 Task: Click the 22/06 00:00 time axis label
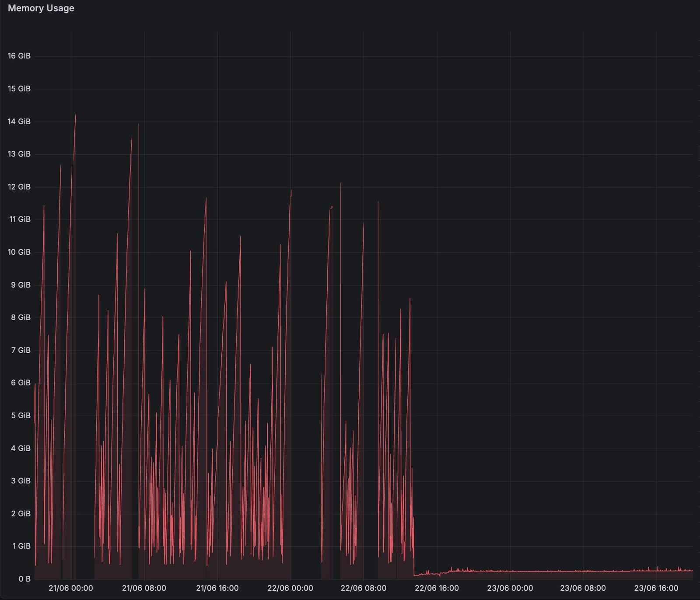click(x=290, y=588)
